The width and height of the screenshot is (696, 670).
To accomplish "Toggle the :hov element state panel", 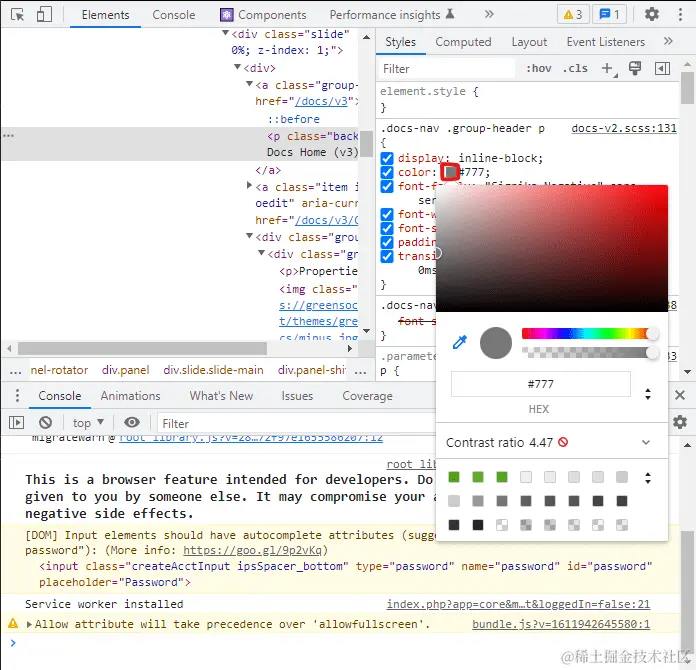I will pos(538,68).
